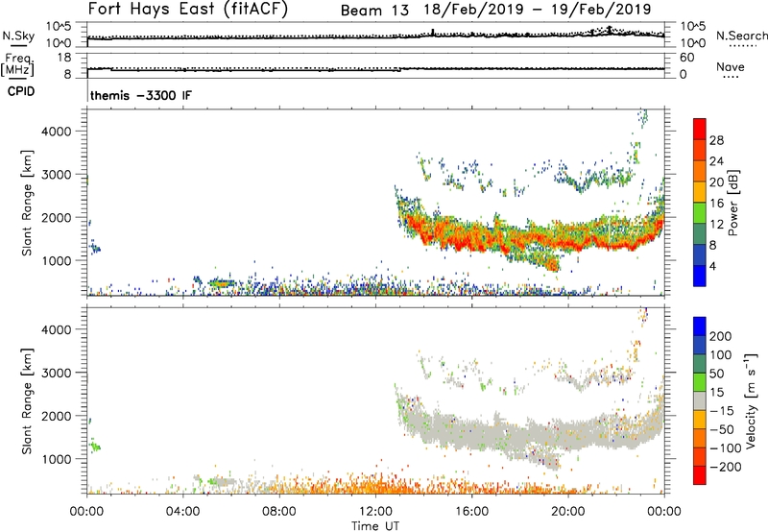Image resolution: width=768 pixels, height=532 pixels.
Task: Select the 'Freq. [MHz]' axis label
Action: (17, 64)
